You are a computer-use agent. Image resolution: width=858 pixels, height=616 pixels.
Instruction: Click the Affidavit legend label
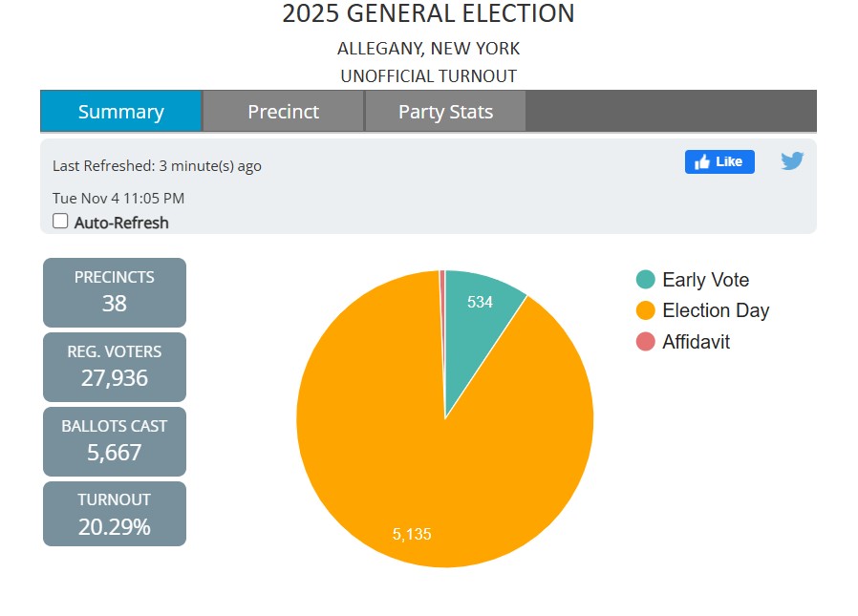[x=696, y=341]
